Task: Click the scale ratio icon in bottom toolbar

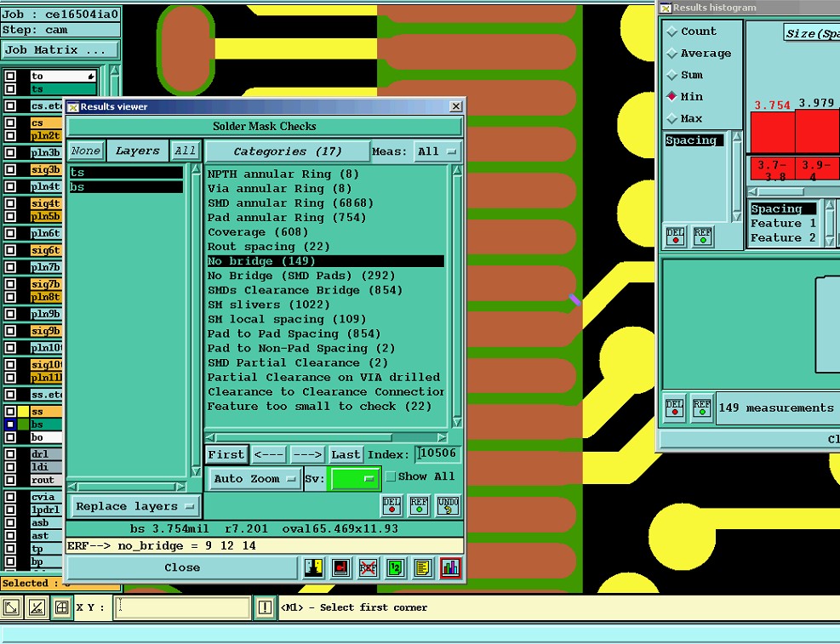Action: (37, 607)
